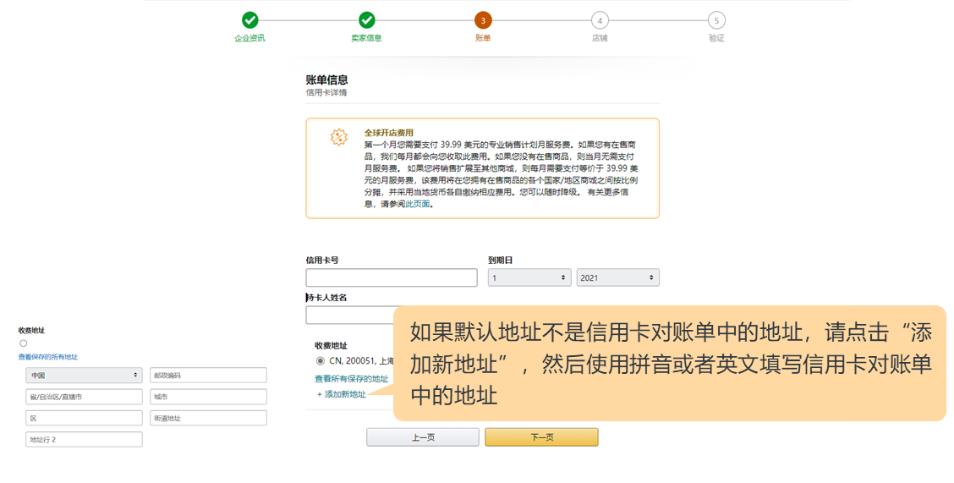The height and width of the screenshot is (483, 954).
Task: Expand the 中国 country dropdown
Action: coord(84,375)
